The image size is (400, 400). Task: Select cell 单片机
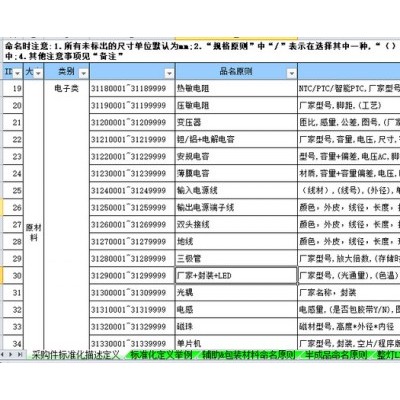(236, 343)
